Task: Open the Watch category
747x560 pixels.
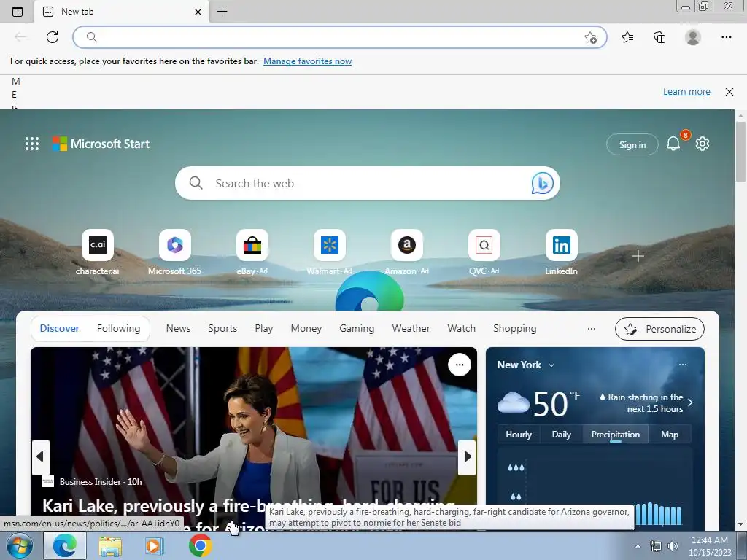Action: pos(462,329)
